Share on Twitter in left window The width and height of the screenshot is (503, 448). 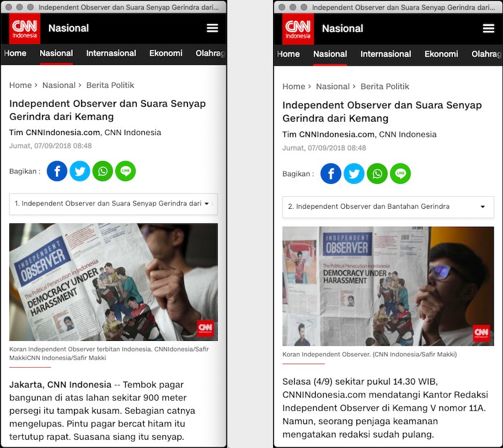coord(80,171)
